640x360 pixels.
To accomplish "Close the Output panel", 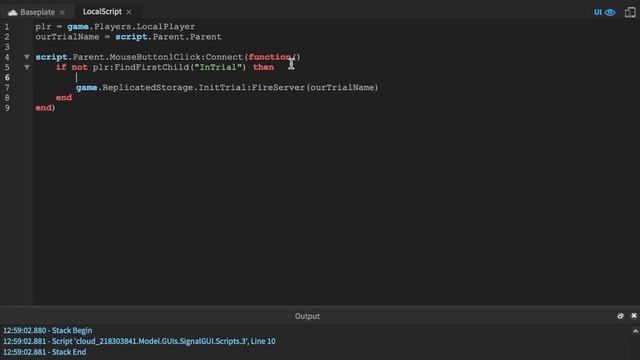I will point(634,316).
